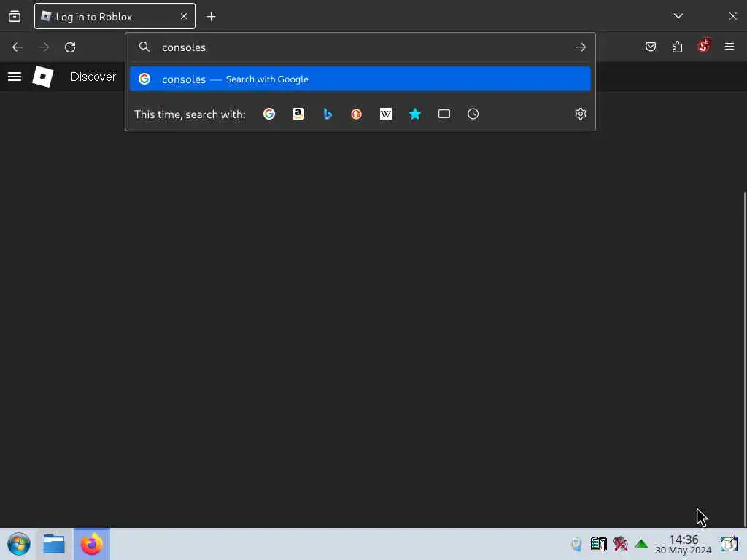This screenshot has height=560, width=747.
Task: Open the tray icon right of clipboard
Action: click(x=598, y=544)
